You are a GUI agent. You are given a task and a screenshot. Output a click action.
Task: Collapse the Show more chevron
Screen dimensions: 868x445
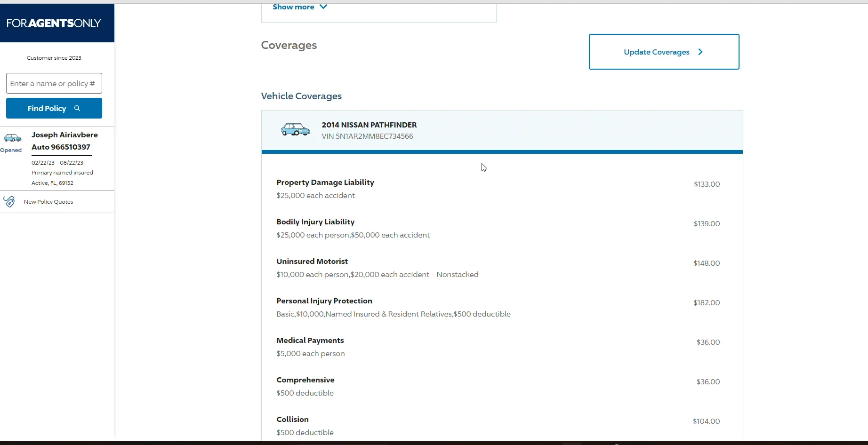[x=323, y=6]
